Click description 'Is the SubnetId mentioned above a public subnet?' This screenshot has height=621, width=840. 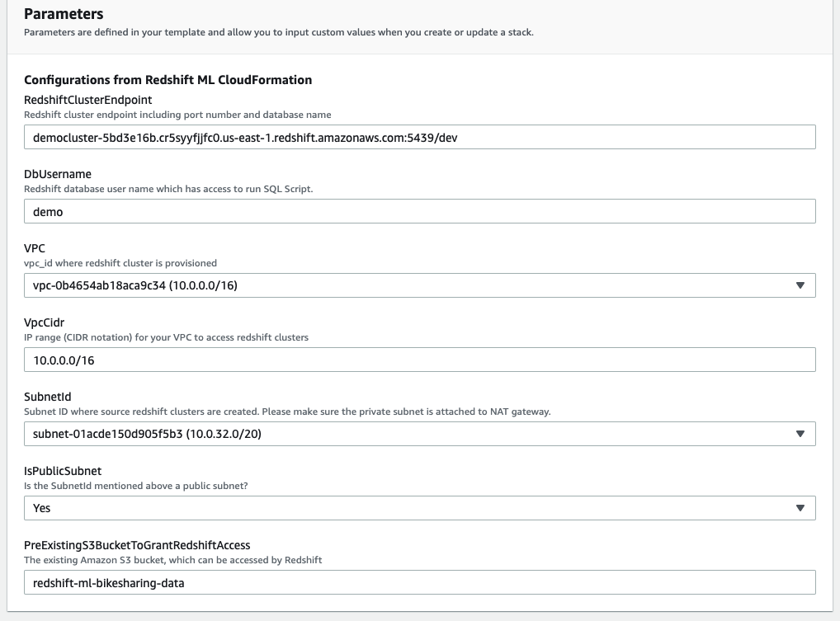coord(136,486)
